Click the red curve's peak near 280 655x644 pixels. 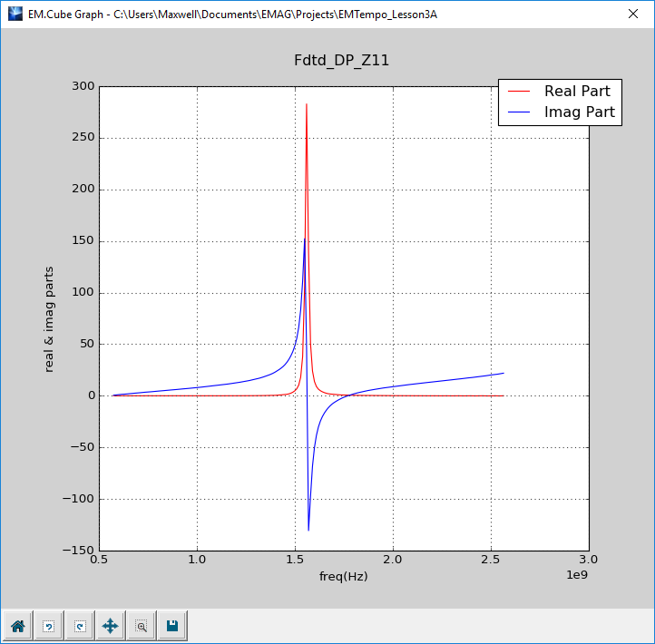pyautogui.click(x=307, y=105)
